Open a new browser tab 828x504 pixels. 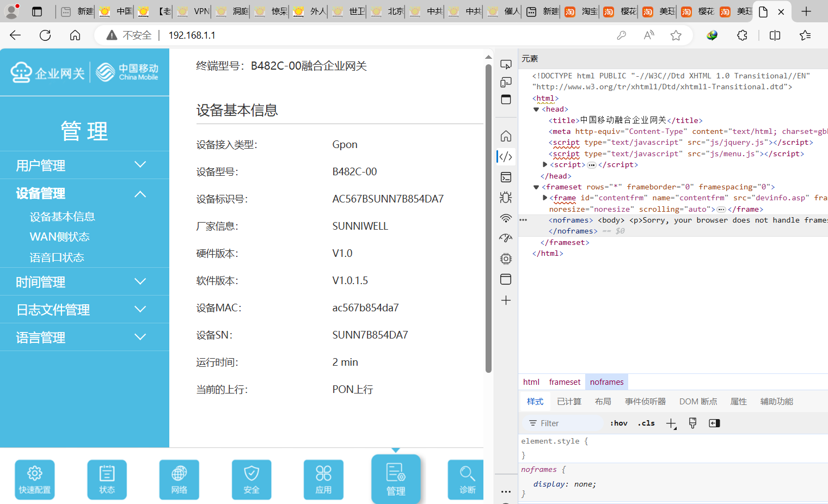[806, 11]
